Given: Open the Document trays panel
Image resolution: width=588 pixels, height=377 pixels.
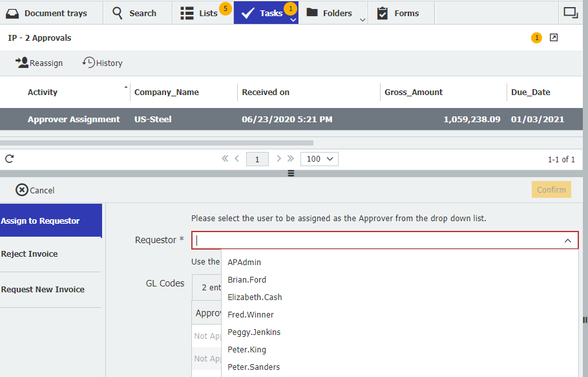Looking at the screenshot, I should (x=45, y=12).
